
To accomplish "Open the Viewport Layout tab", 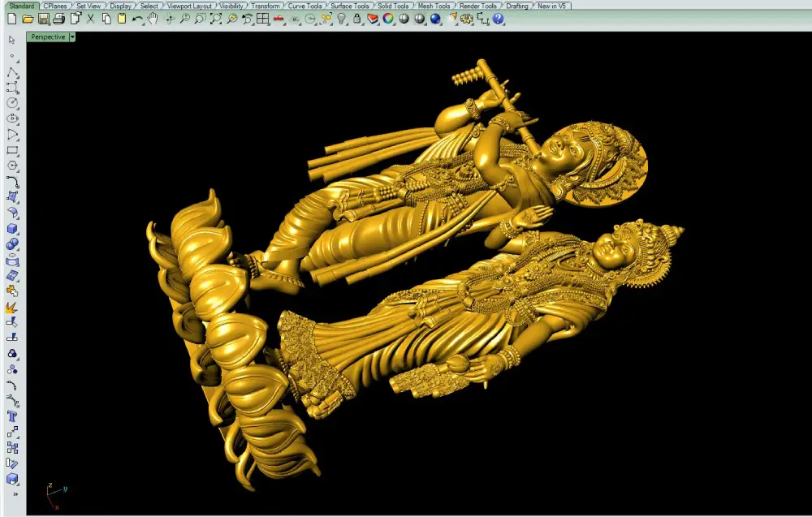I will point(189,6).
